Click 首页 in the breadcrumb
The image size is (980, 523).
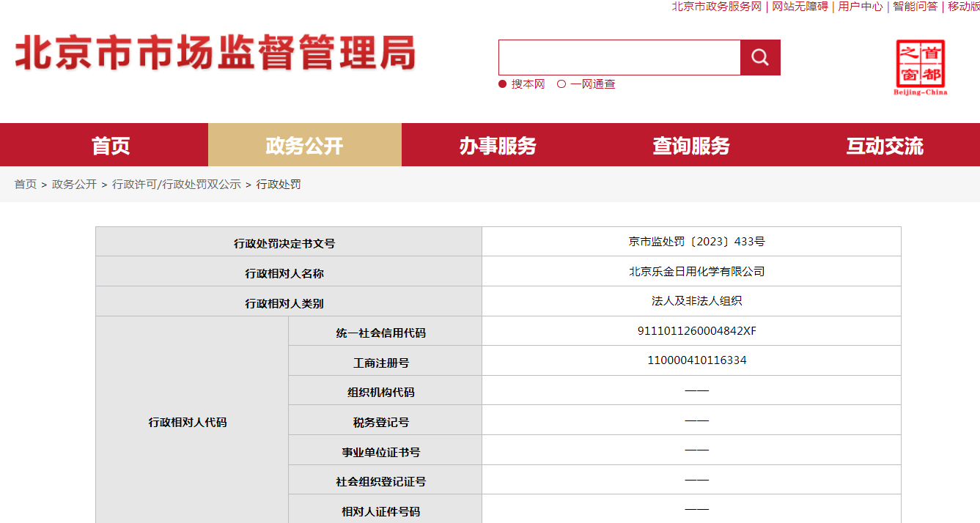pos(26,185)
